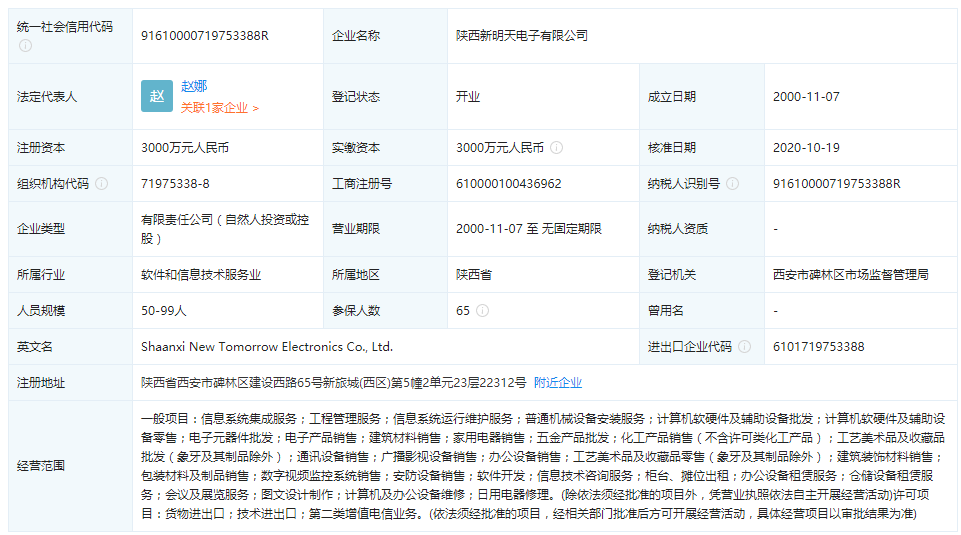This screenshot has width=961, height=535.
Task: Click the 经营范围 business scope paragraph
Action: (543, 466)
